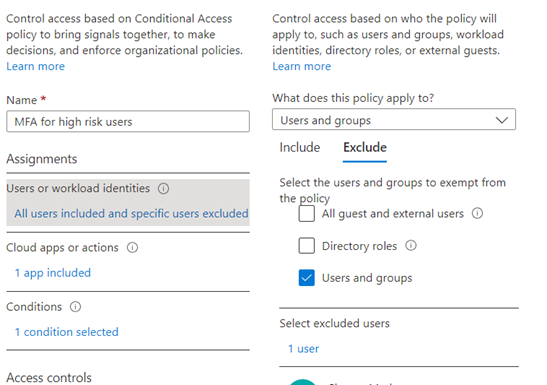
Task: Enable the Directory roles checkbox
Action: coord(306,246)
